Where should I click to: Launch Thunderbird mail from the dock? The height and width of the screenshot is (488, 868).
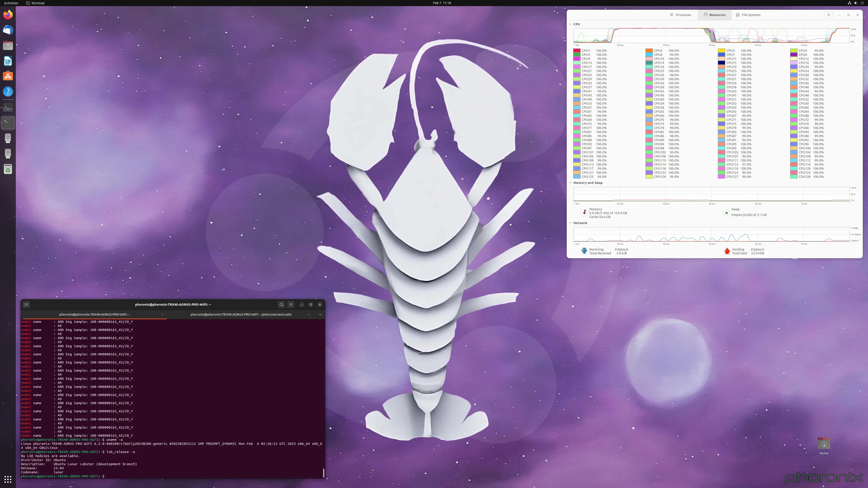8,30
